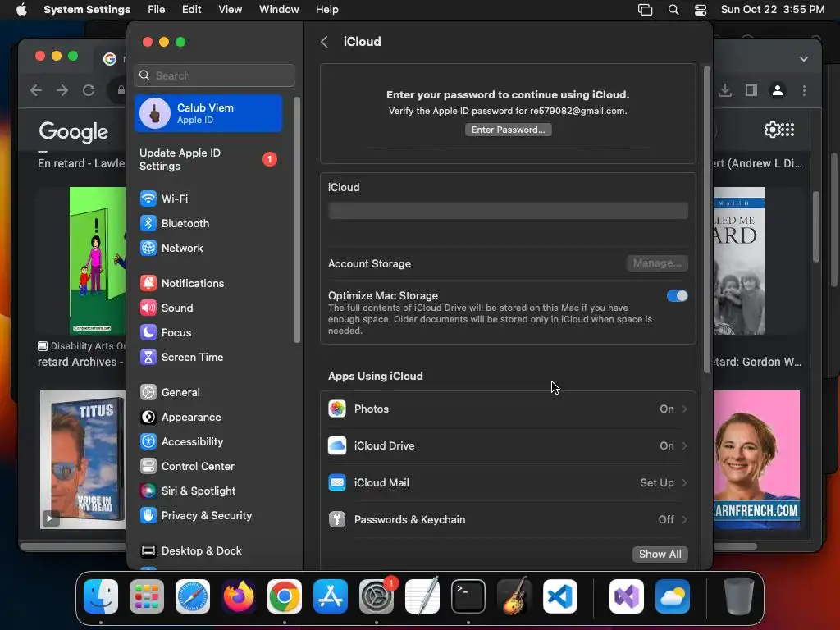Open Siri & Spotlight settings
840x630 pixels.
tap(208, 491)
